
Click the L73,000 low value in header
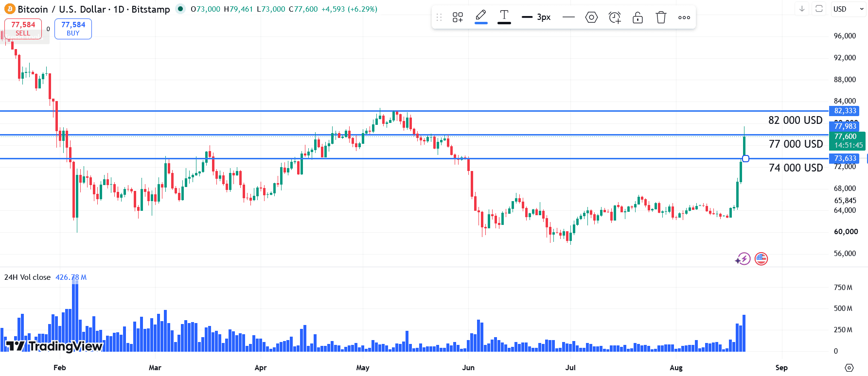(x=271, y=9)
